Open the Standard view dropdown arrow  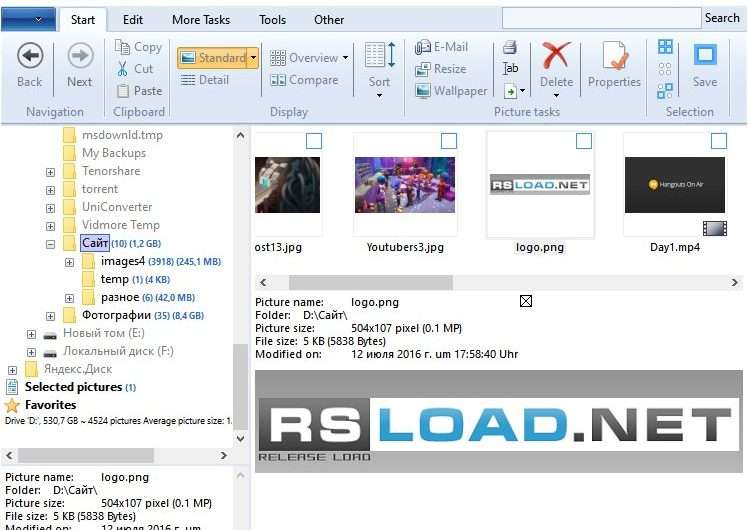(253, 58)
